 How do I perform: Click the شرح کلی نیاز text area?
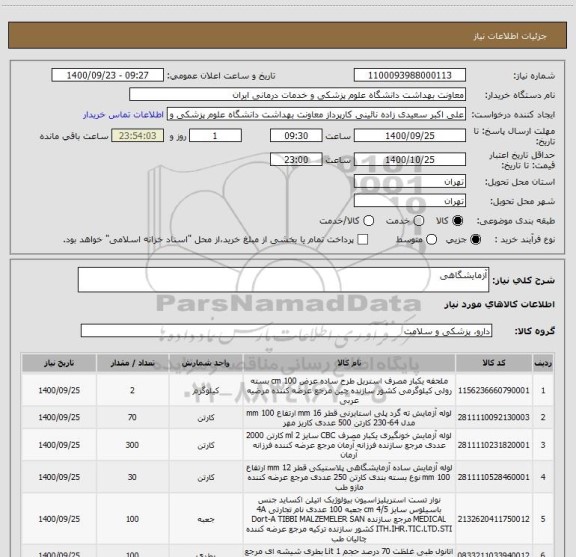(x=283, y=280)
